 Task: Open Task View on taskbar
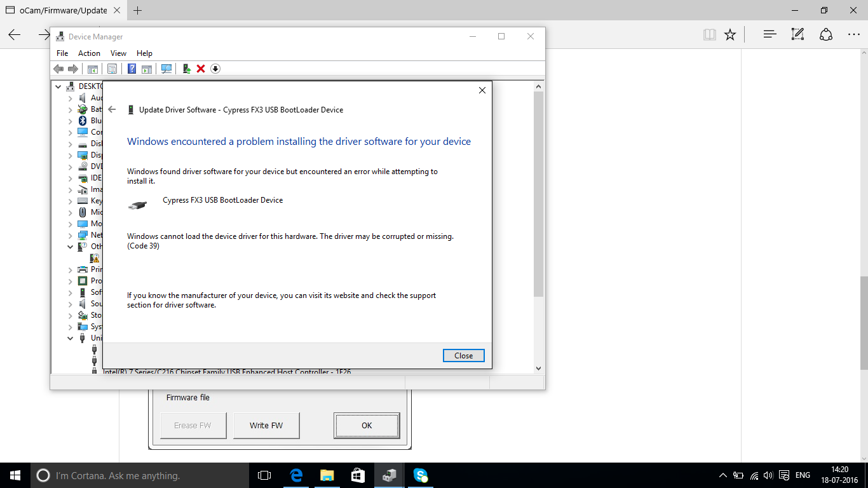click(x=264, y=475)
